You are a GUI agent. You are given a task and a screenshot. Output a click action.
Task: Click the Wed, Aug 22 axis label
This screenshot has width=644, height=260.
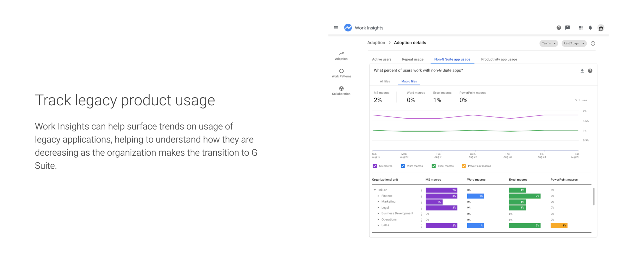coord(473,155)
